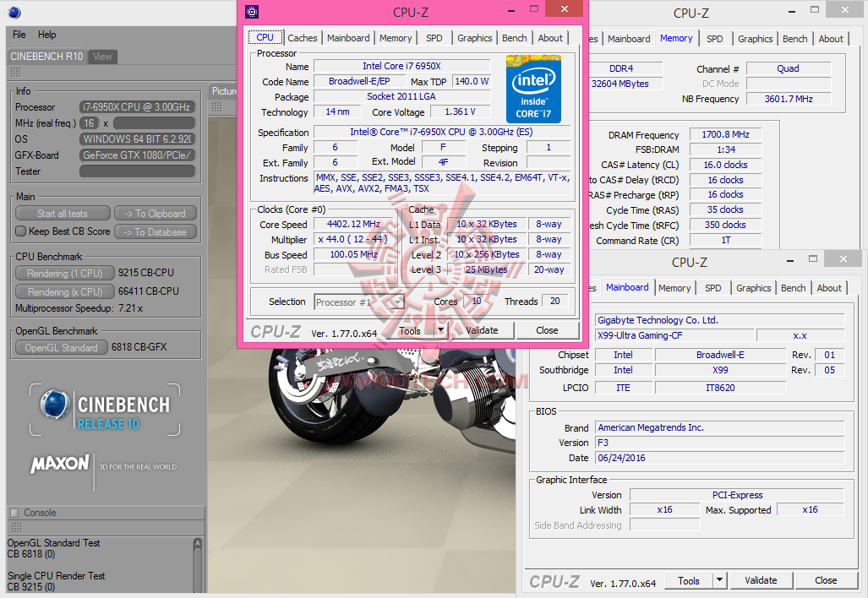
Task: Click the console log scrollbar
Action: pos(197,567)
